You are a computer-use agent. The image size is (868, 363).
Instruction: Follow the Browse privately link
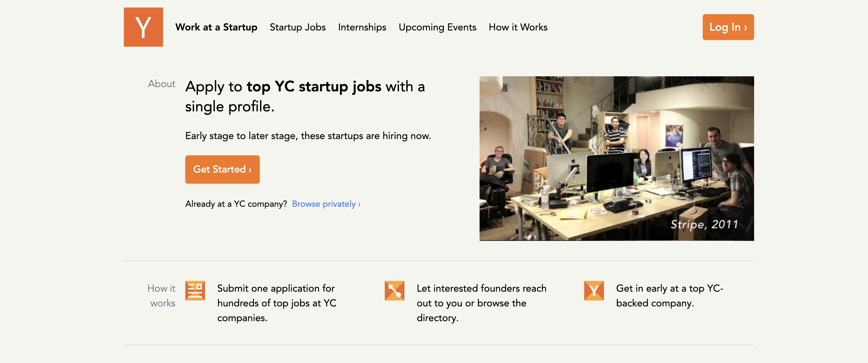click(326, 204)
